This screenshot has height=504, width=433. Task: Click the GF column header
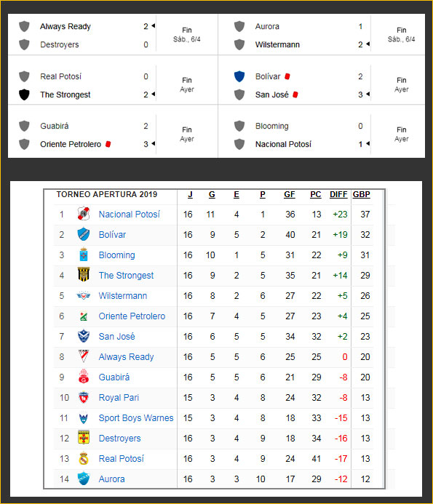tap(290, 194)
